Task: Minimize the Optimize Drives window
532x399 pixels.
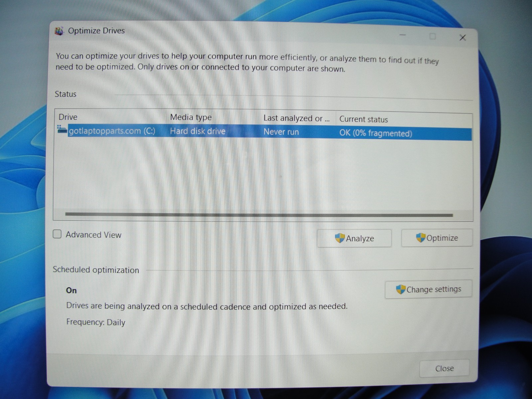Action: pyautogui.click(x=403, y=35)
